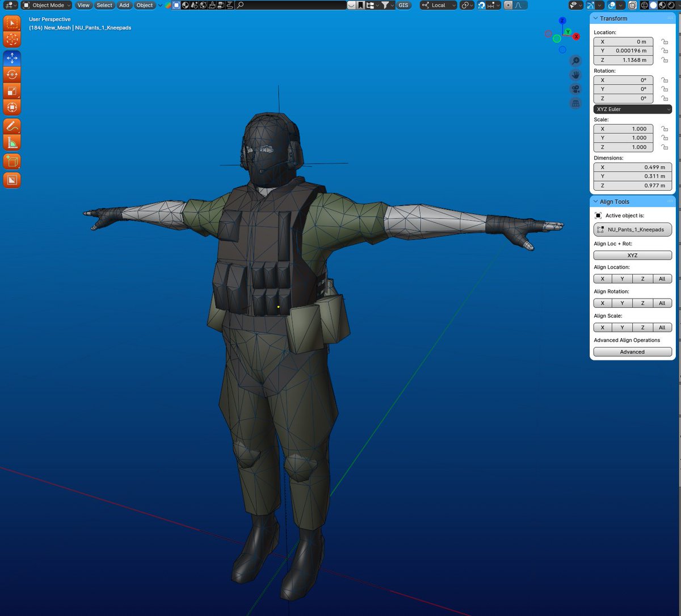Screen dimensions: 681x616
Task: Select the Select Box tool
Action: (12, 24)
